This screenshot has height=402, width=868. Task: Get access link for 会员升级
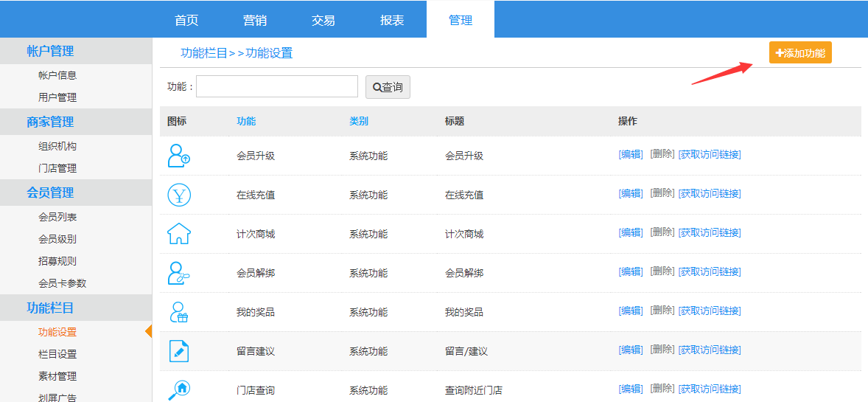tap(710, 155)
